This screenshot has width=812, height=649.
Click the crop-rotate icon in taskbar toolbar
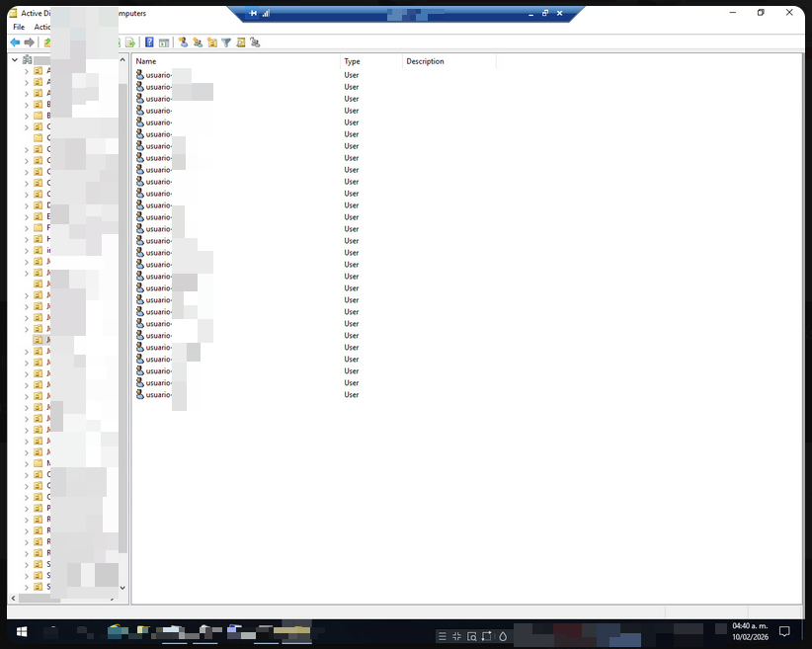coord(486,636)
